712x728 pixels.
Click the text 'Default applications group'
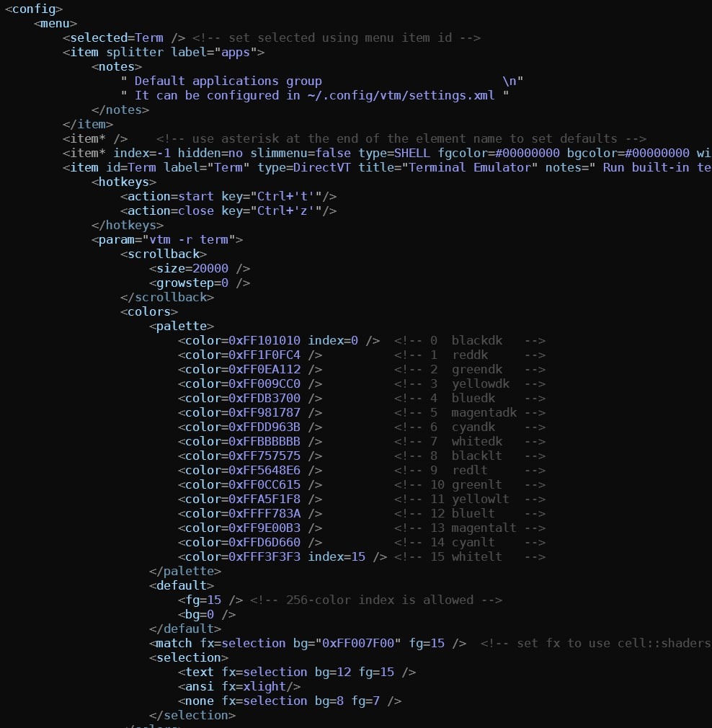[228, 81]
